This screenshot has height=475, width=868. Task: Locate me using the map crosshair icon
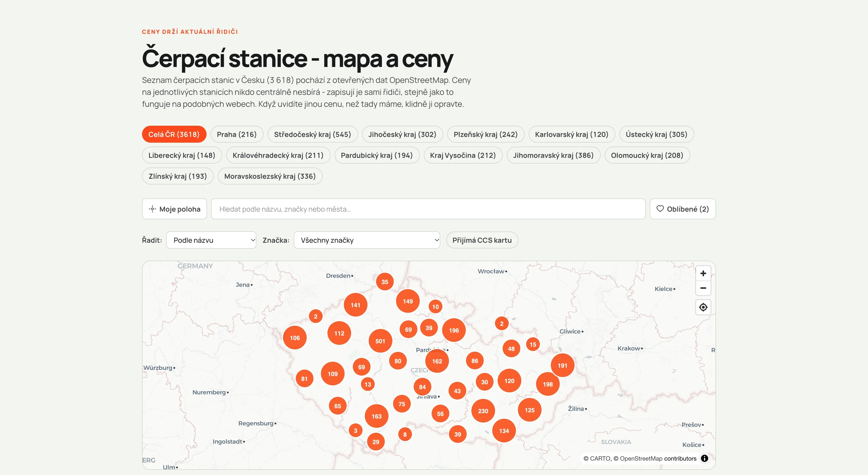[x=703, y=307]
